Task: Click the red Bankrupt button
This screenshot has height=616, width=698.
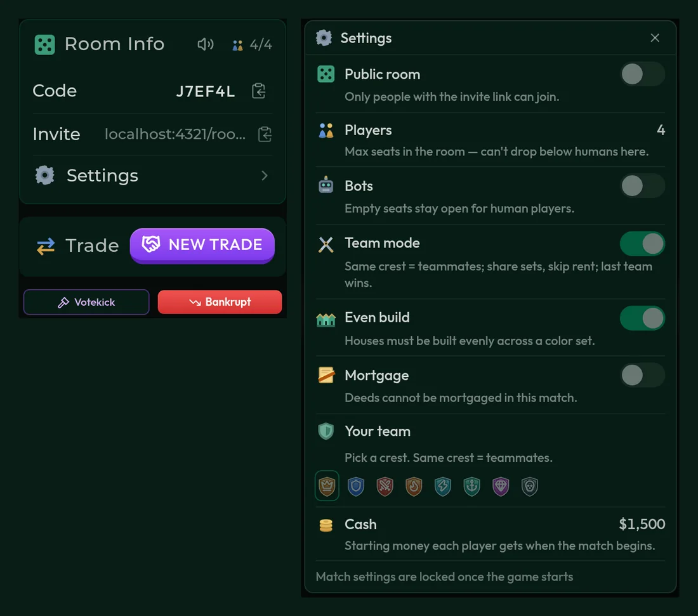Action: tap(220, 302)
